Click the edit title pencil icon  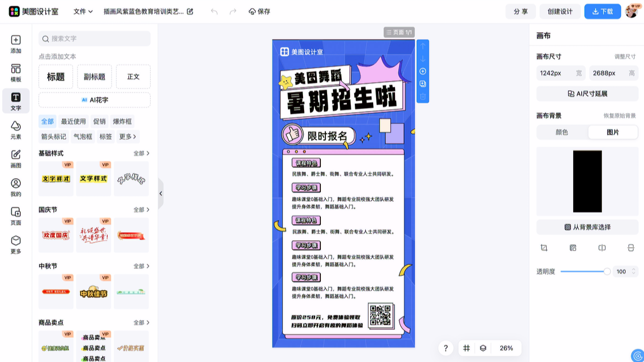(x=190, y=11)
